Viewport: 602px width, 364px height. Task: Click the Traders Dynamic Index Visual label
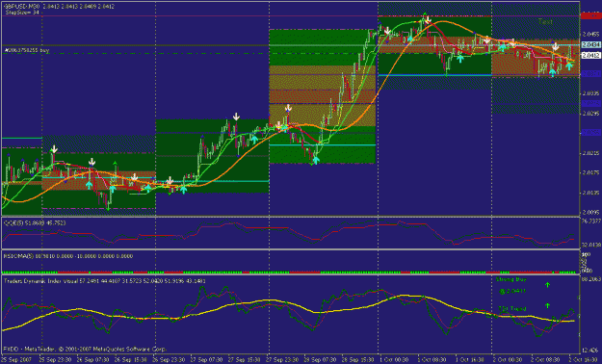pos(105,281)
